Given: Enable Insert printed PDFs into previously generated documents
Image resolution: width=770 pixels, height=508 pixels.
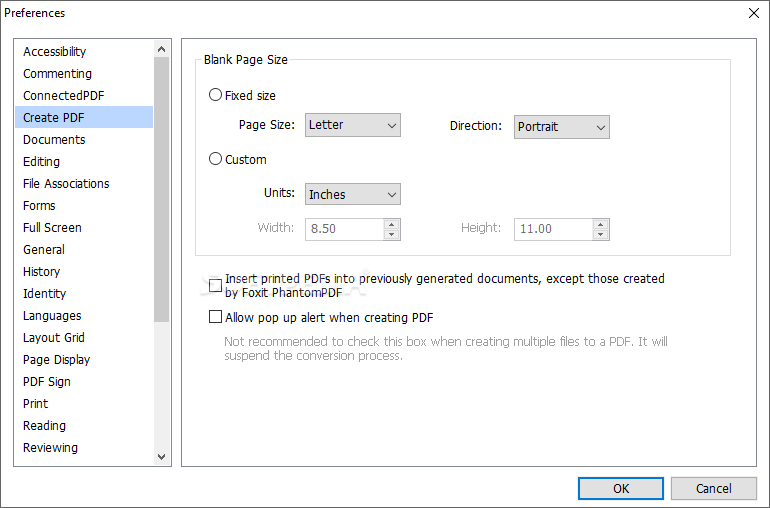Looking at the screenshot, I should pos(215,285).
